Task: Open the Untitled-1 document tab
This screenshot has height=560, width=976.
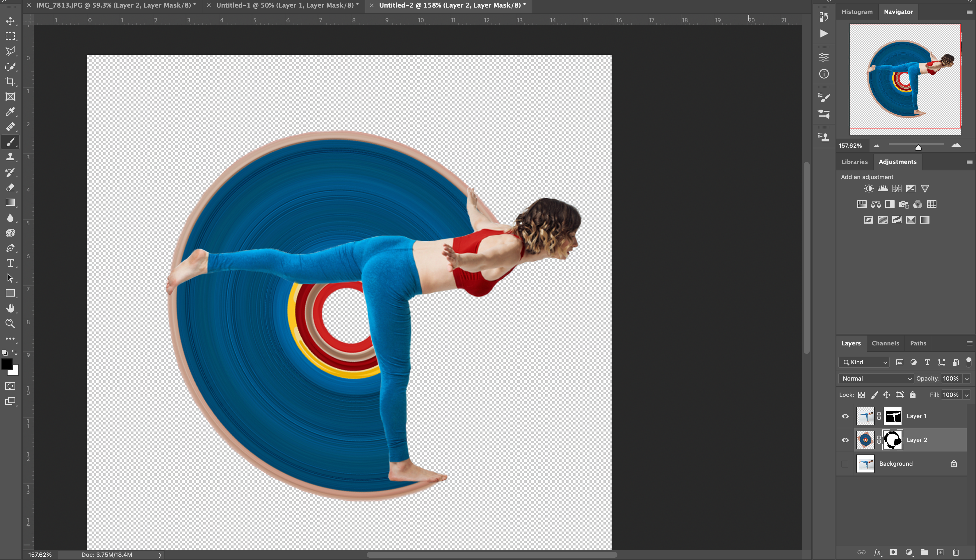Action: coord(287,6)
